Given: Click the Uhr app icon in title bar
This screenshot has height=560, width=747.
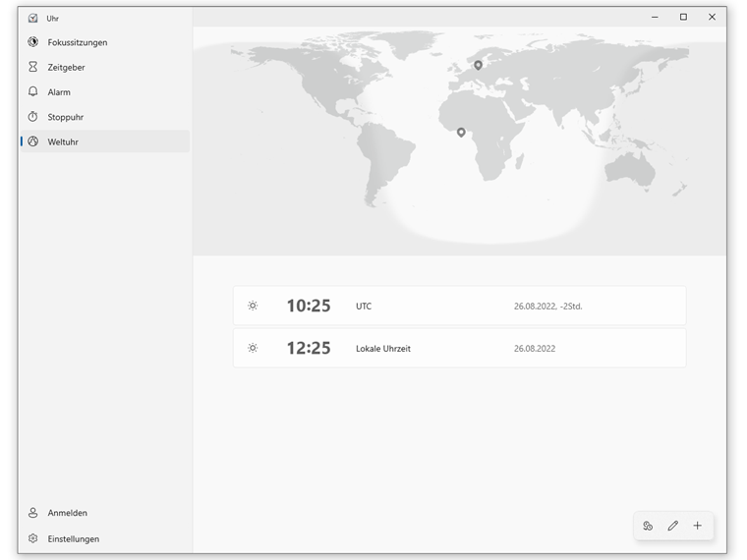Looking at the screenshot, I should pyautogui.click(x=32, y=18).
